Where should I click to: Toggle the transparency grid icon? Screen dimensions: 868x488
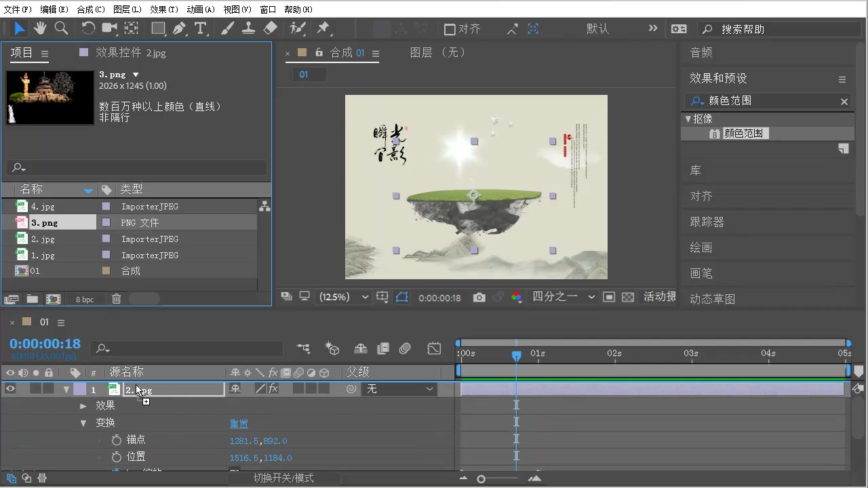[628, 297]
